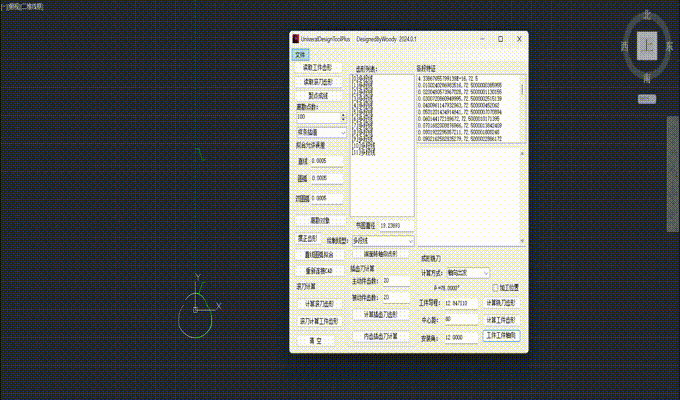The image size is (680, 400).
Task: Open the 绘制类型 dropdown showing 多段线
Action: click(383, 241)
